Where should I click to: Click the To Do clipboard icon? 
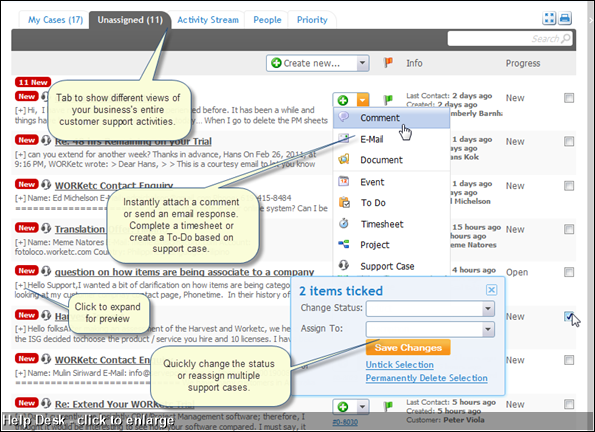click(x=344, y=202)
